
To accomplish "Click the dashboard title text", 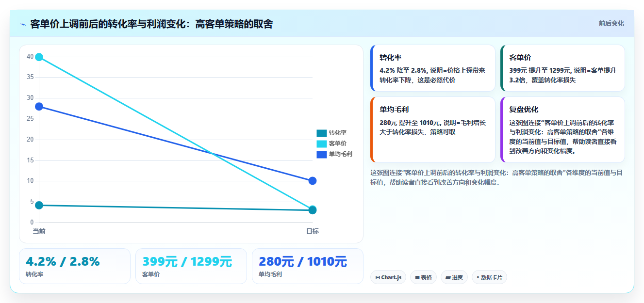I will [151, 24].
